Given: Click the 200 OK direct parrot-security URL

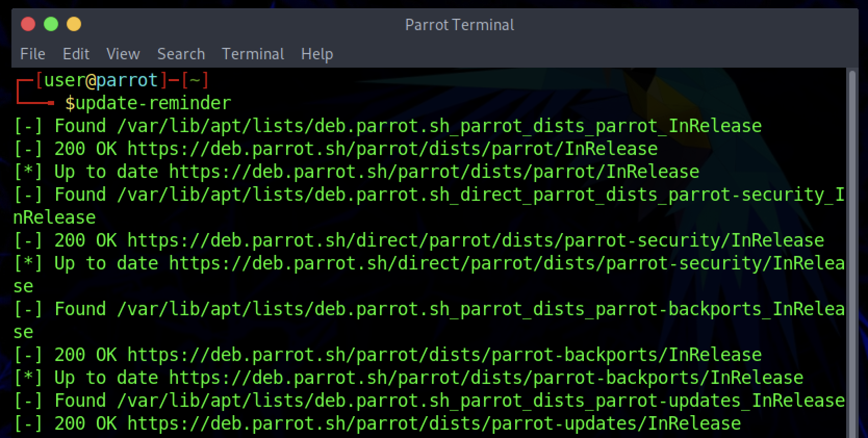Looking at the screenshot, I should point(476,240).
